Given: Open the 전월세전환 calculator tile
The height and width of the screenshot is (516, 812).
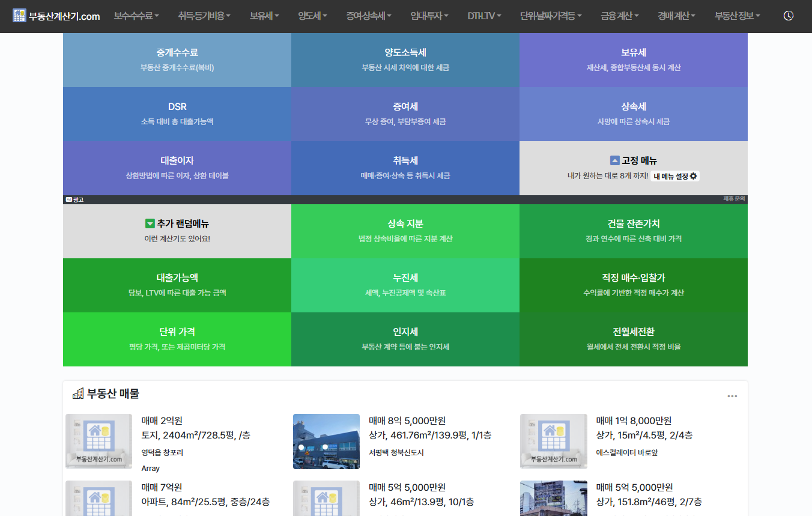Looking at the screenshot, I should 634,339.
